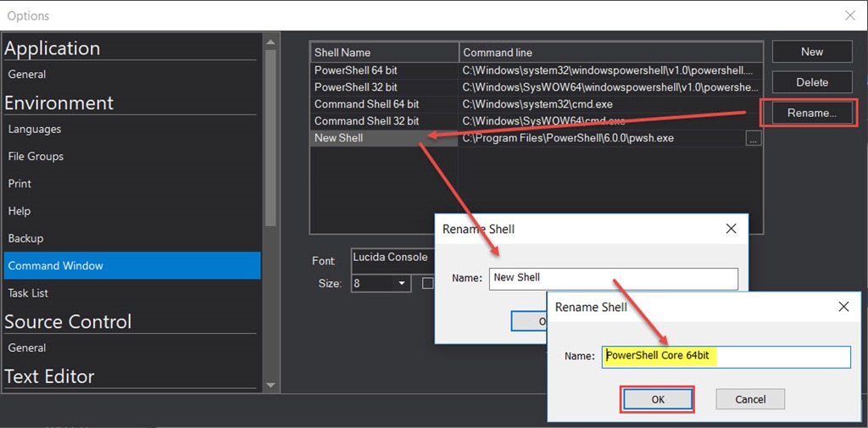Click the C:\Windows\SysWOW64\cmd.exe cell
This screenshot has width=868, height=428.
point(611,120)
